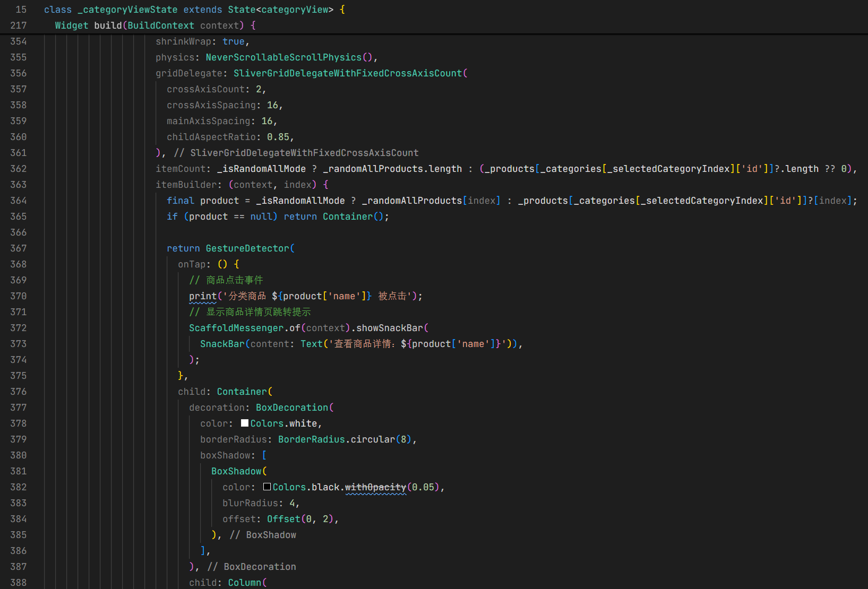The width and height of the screenshot is (868, 589).
Task: Click 'crossAxisSpacing' on line 358
Action: click(x=211, y=105)
